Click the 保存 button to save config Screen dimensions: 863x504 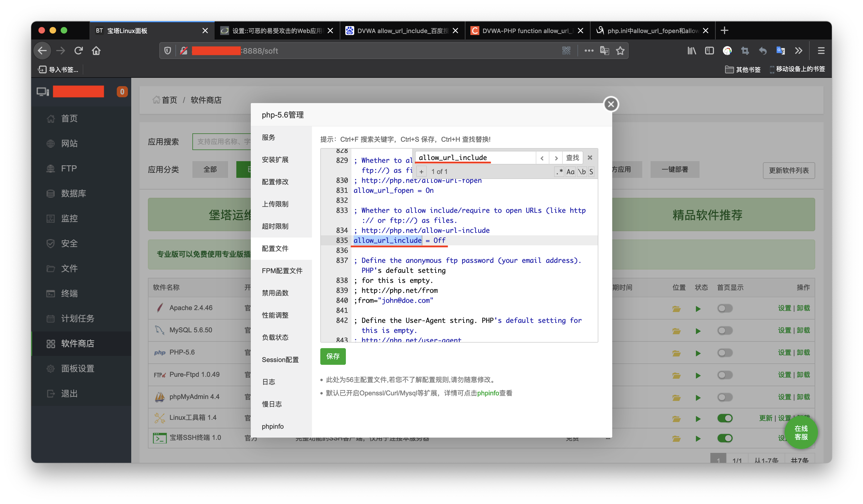tap(333, 356)
